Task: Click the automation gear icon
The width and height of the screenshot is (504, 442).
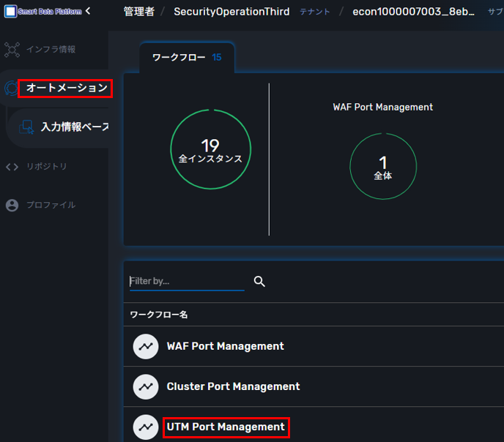Action: click(11, 89)
